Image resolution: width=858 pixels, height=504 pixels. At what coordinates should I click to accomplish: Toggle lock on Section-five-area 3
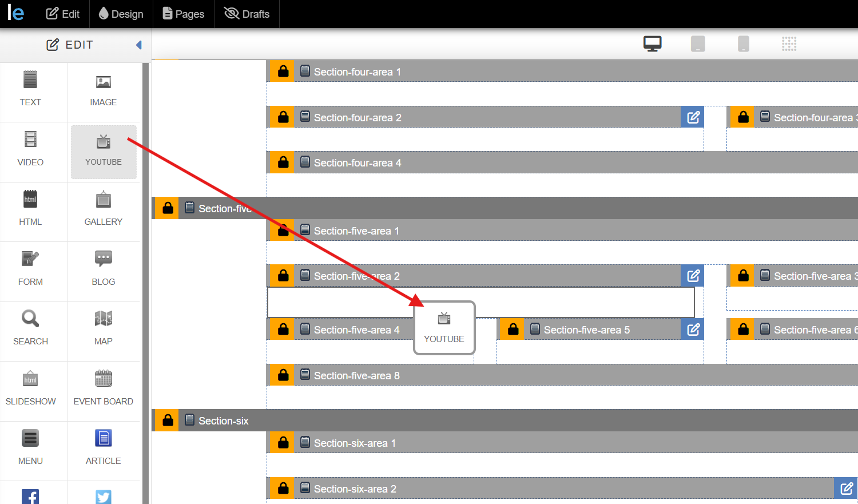point(742,276)
